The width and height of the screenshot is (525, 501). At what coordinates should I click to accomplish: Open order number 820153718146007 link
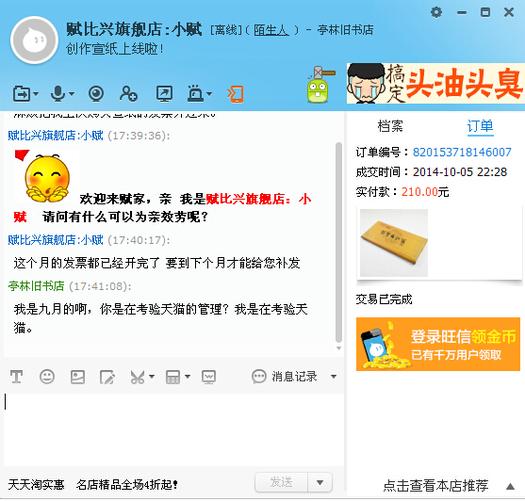[462, 152]
